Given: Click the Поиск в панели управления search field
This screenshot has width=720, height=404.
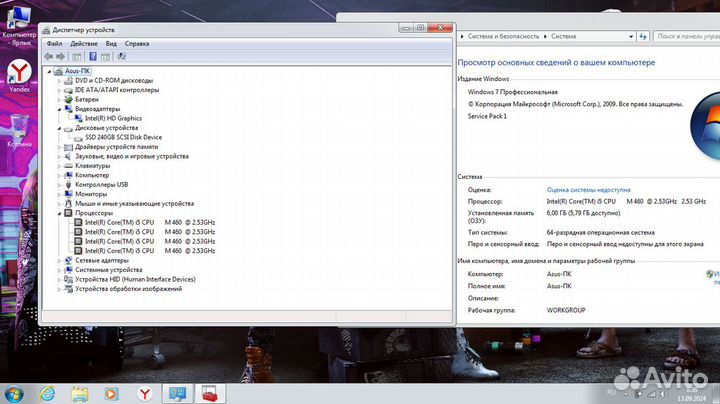Looking at the screenshot, I should [x=686, y=36].
